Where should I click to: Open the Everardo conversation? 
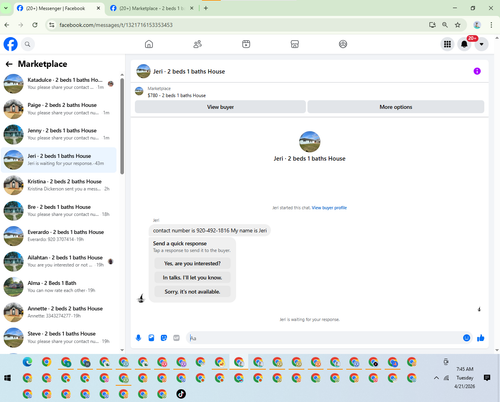[x=59, y=236]
